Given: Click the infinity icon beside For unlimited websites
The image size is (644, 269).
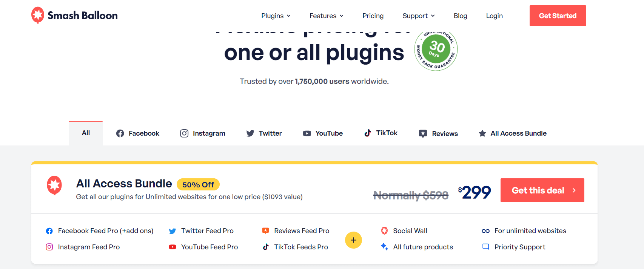Looking at the screenshot, I should [x=485, y=231].
